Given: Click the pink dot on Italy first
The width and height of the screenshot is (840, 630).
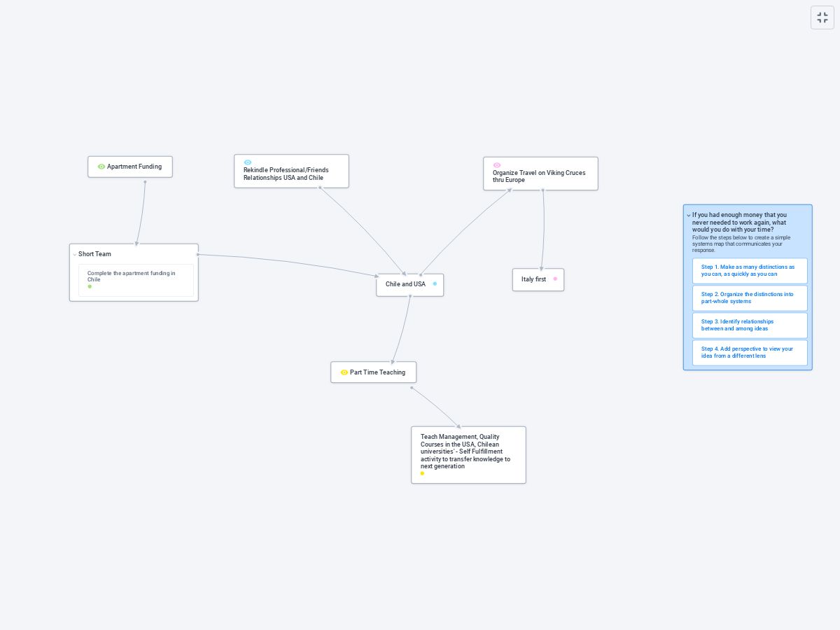Looking at the screenshot, I should (x=555, y=279).
